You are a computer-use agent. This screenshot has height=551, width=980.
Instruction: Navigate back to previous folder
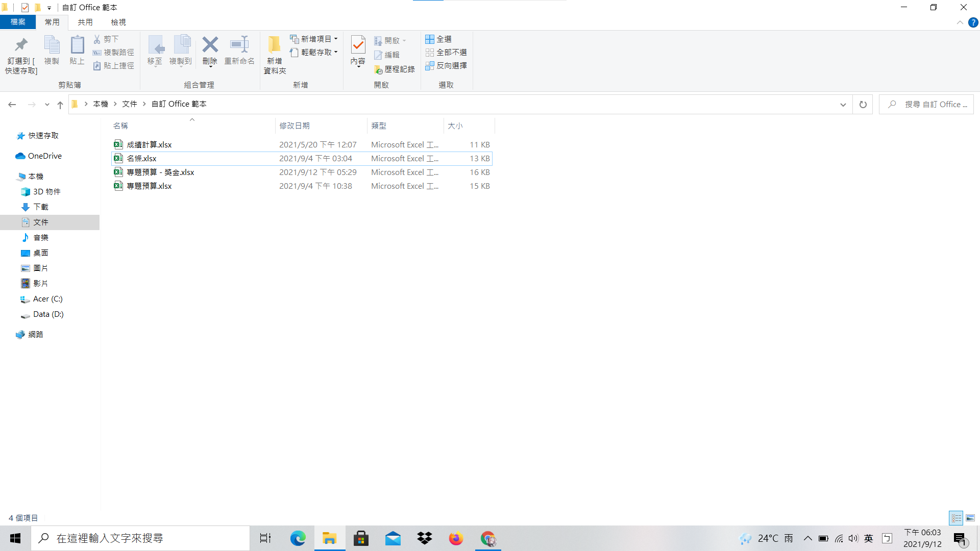tap(12, 105)
